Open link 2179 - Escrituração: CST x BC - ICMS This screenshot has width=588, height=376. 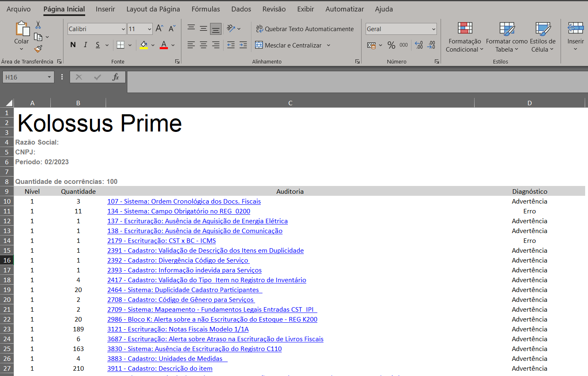click(x=161, y=240)
